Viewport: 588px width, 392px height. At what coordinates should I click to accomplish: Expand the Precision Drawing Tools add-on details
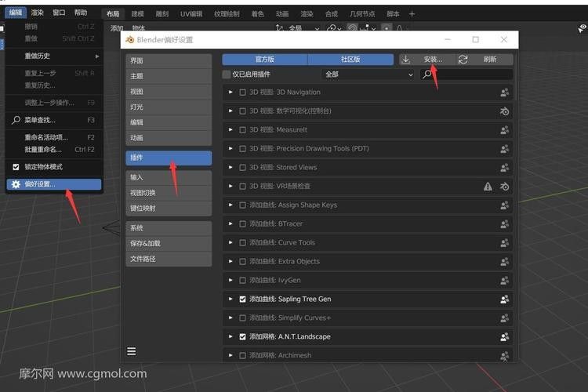(x=230, y=148)
